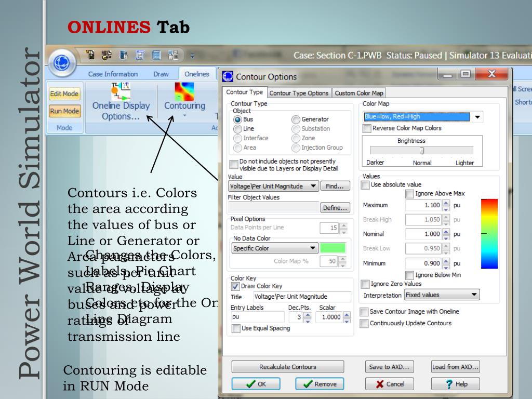Click the AUG script quick-access icon
The height and width of the screenshot is (399, 532).
point(107,55)
